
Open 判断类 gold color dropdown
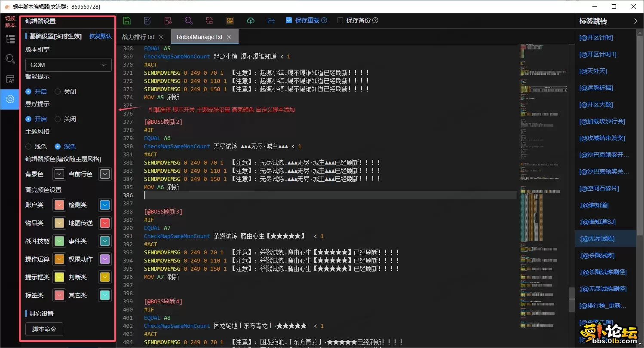tap(105, 277)
